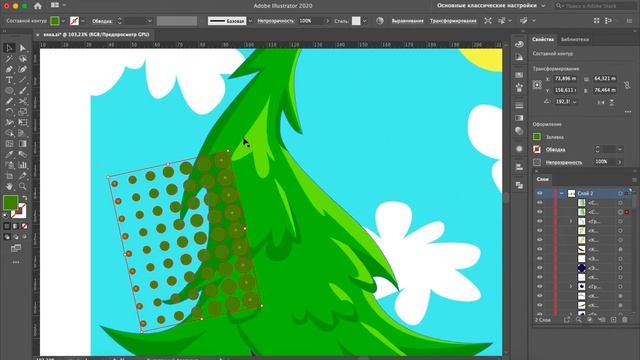Select the Слои panel tab
This screenshot has height=360, width=640.
[542, 179]
